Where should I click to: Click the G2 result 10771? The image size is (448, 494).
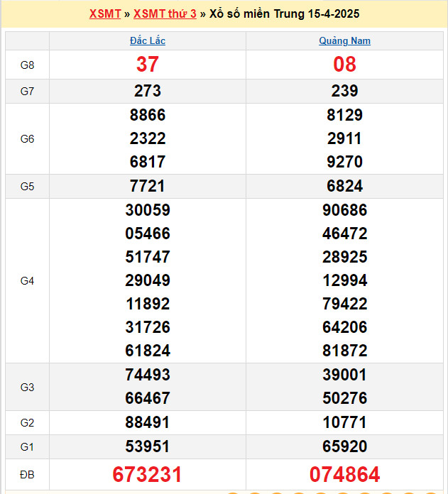coord(344,422)
